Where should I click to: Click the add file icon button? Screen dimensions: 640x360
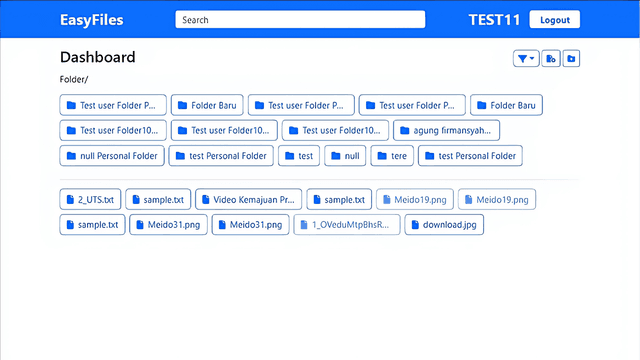click(x=551, y=59)
